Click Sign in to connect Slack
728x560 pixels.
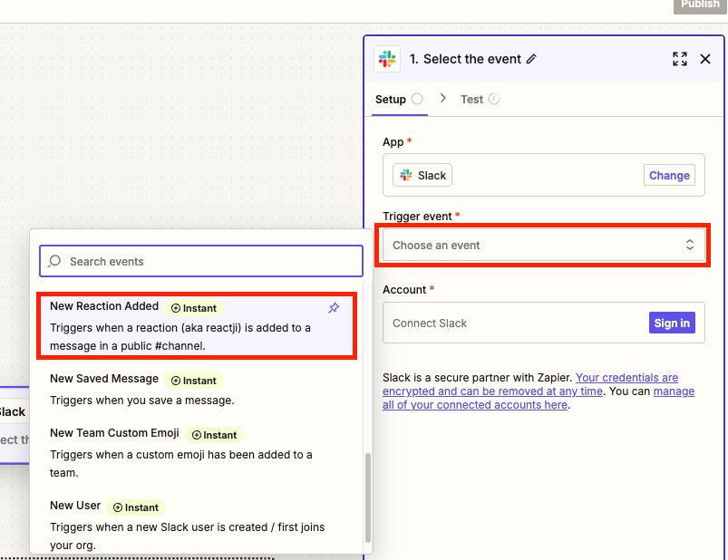(672, 323)
